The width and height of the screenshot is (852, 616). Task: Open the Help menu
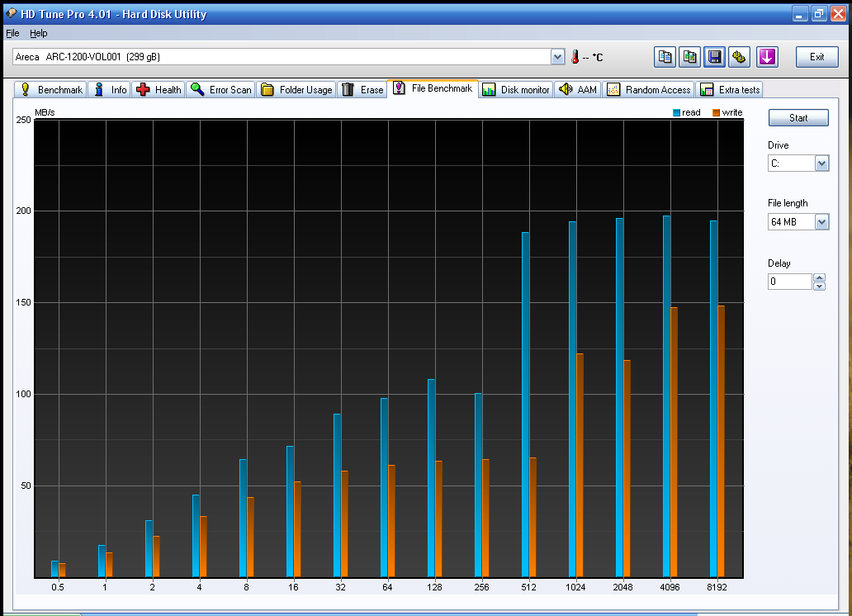[x=39, y=33]
